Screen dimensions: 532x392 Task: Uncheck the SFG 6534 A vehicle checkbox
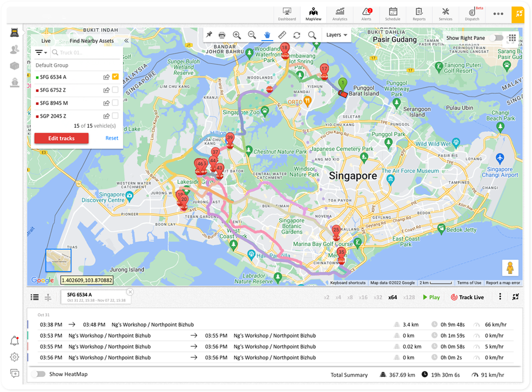point(115,77)
